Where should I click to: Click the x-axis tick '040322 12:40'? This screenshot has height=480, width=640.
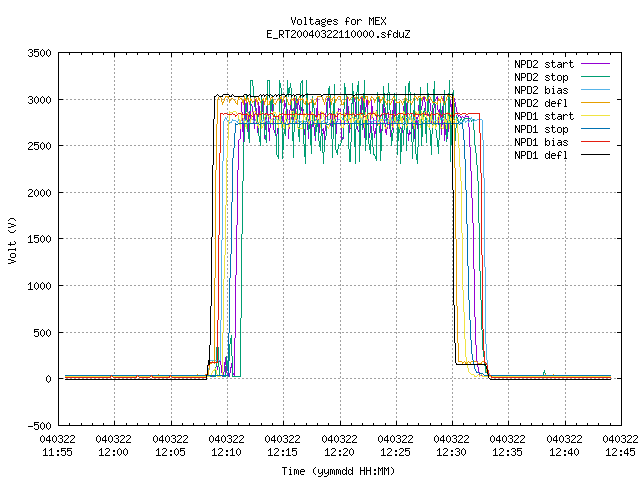[x=564, y=446]
